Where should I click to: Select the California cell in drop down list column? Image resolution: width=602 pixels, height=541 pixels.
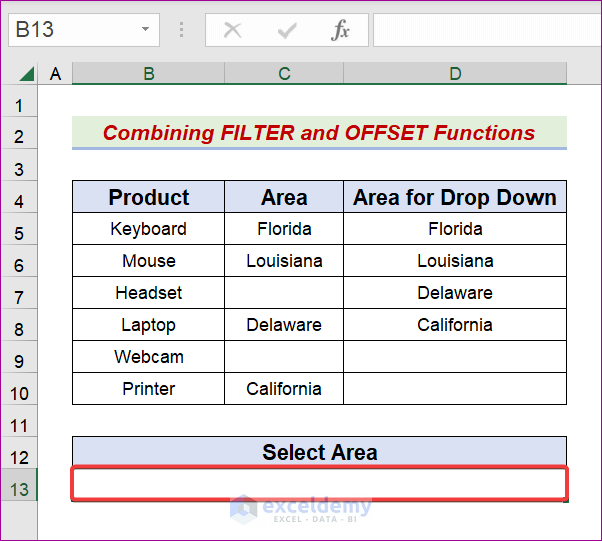(x=455, y=325)
